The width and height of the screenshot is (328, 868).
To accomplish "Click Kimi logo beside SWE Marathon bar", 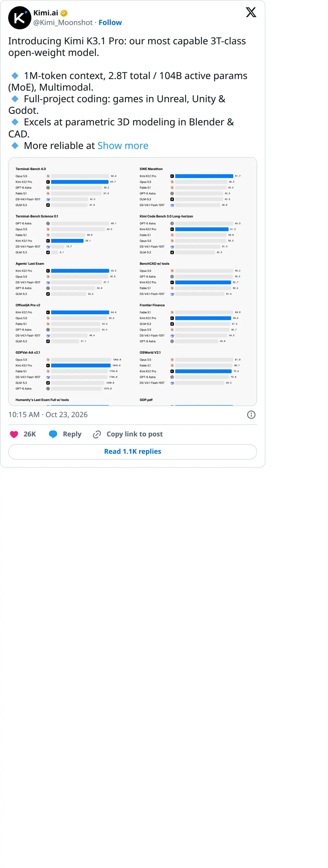I will 172,176.
